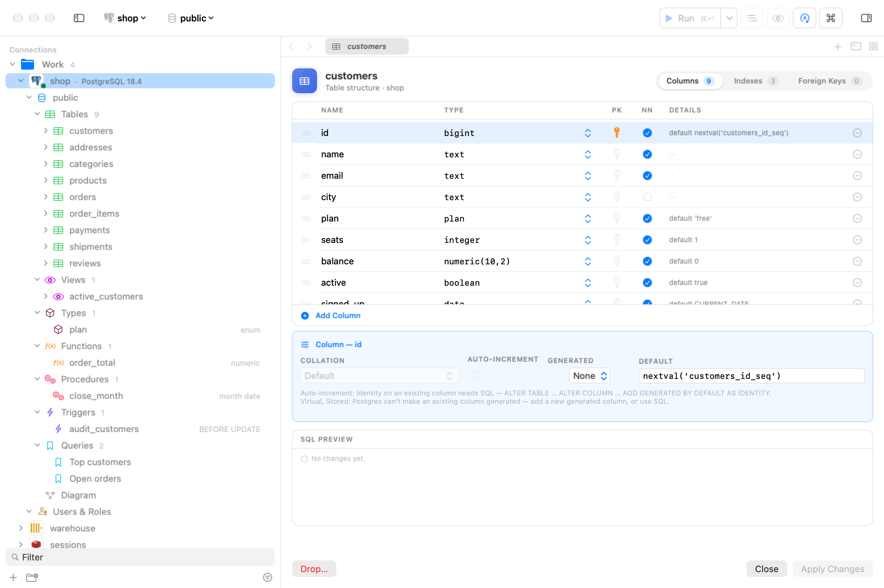Open the shop connection dropdown in toolbar
884x588 pixels.
[125, 18]
